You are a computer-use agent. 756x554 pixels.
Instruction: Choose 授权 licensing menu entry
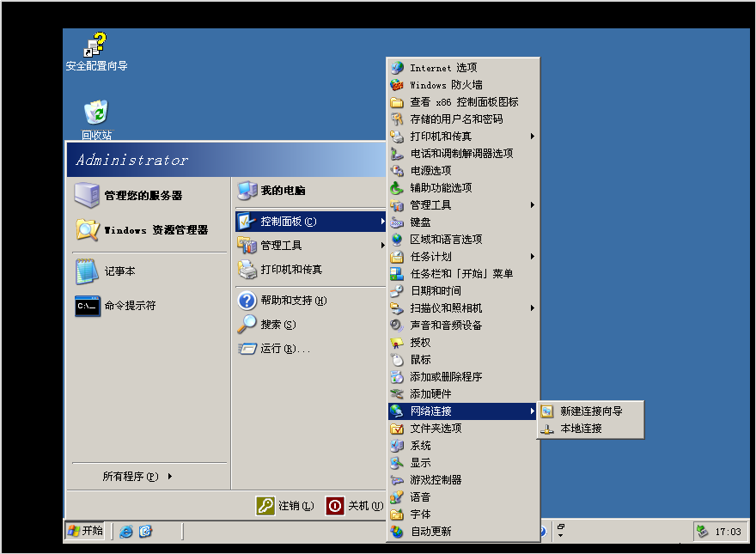(463, 343)
